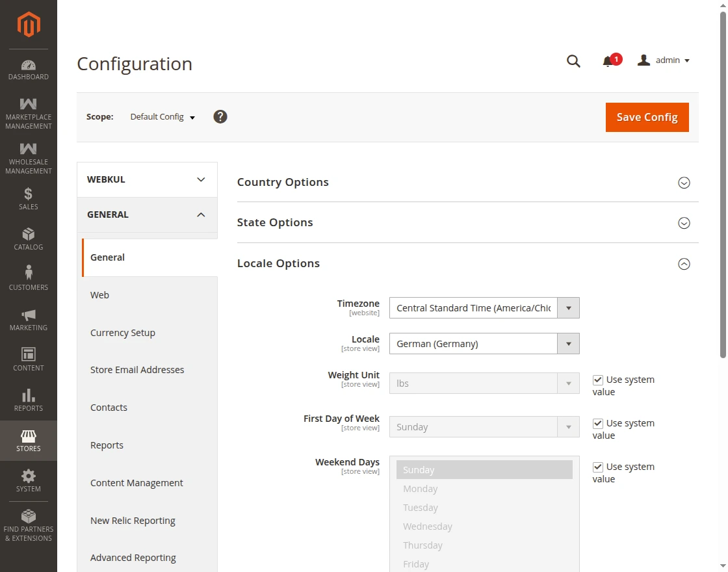Select Store Email Addresses menu item

tap(137, 370)
